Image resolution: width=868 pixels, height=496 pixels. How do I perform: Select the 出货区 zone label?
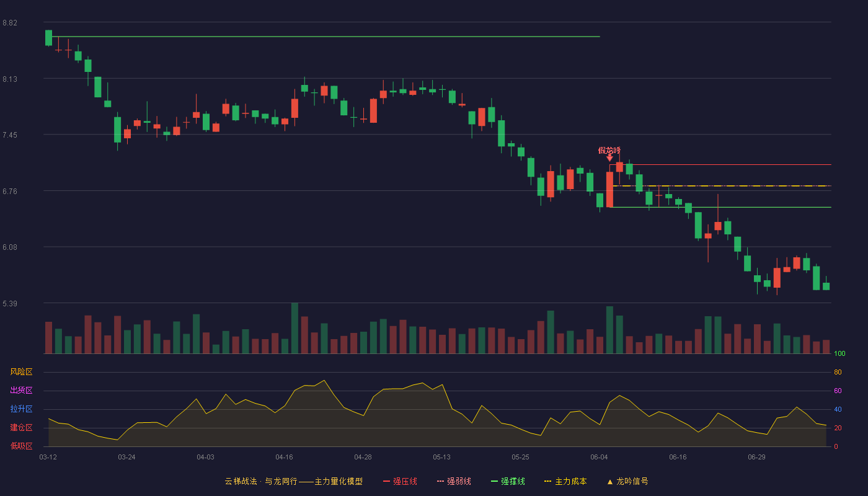tap(21, 391)
